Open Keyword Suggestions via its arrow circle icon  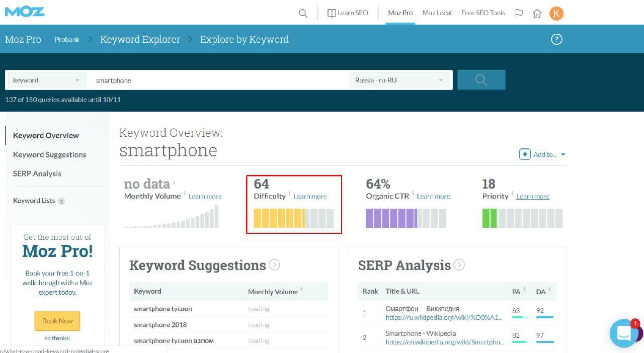(274, 264)
